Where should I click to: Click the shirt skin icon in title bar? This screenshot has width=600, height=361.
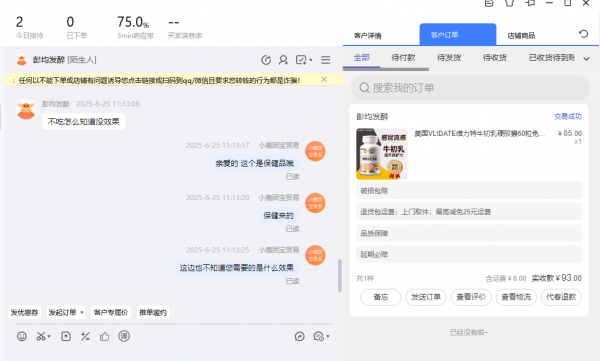[x=509, y=3]
